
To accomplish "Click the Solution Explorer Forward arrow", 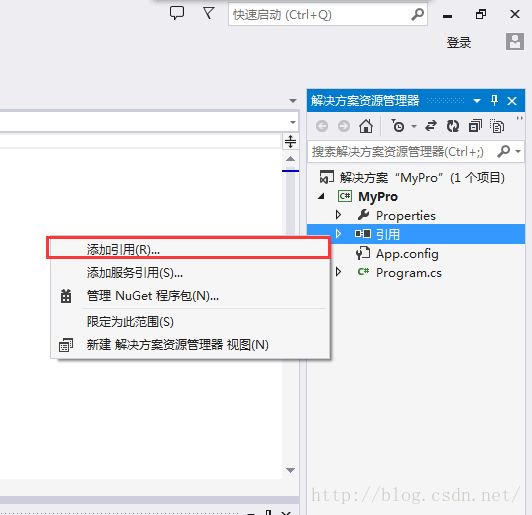I will 344,126.
